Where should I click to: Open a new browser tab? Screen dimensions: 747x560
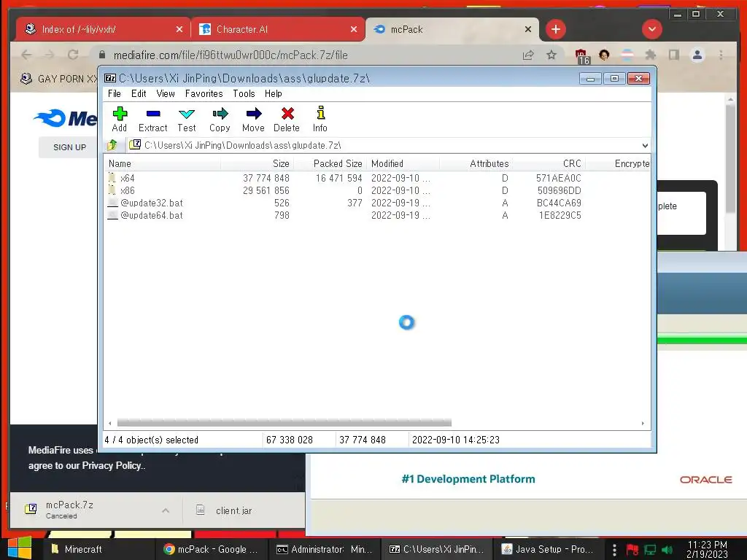click(x=555, y=29)
